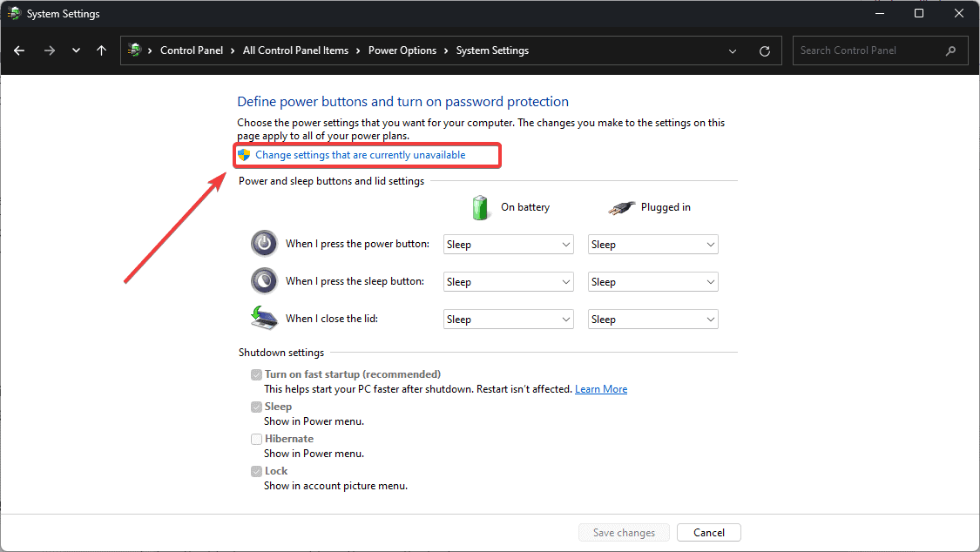Click the sleep button moon icon
This screenshot has width=980, height=552.
pyautogui.click(x=264, y=281)
